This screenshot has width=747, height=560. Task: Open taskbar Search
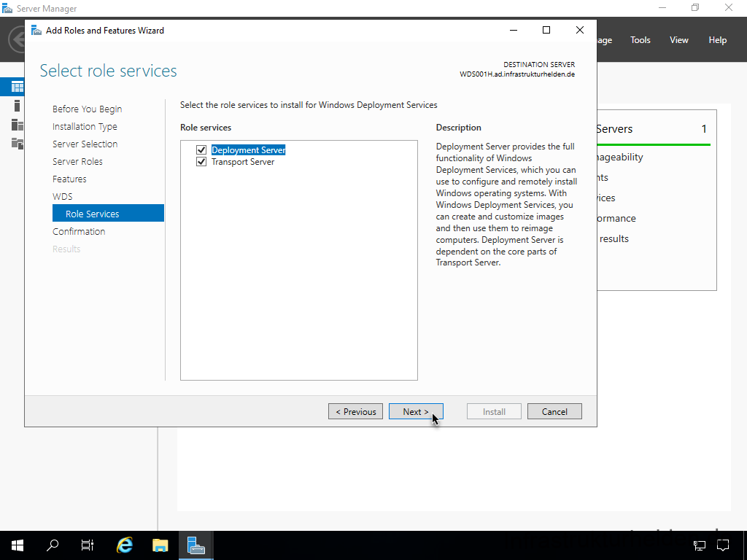53,545
